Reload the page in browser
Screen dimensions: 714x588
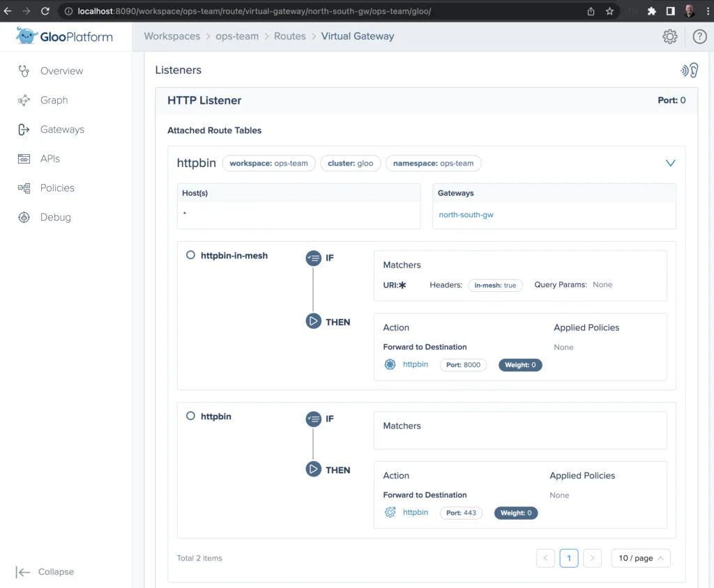point(45,11)
